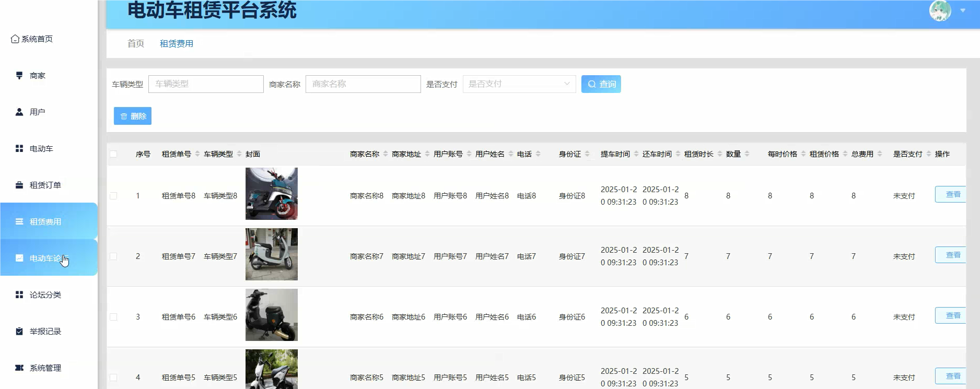Viewport: 980px width, 389px height.
Task: View details for row 租赁单号8
Action: point(950,194)
